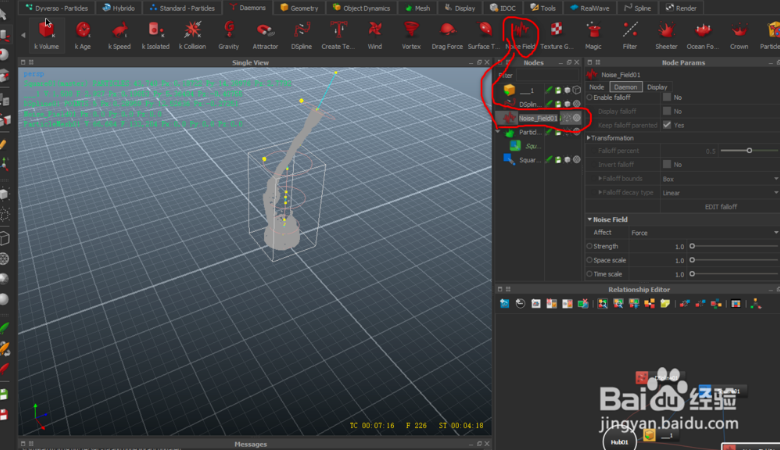Switch to Hybrido shelf tab

(118, 7)
